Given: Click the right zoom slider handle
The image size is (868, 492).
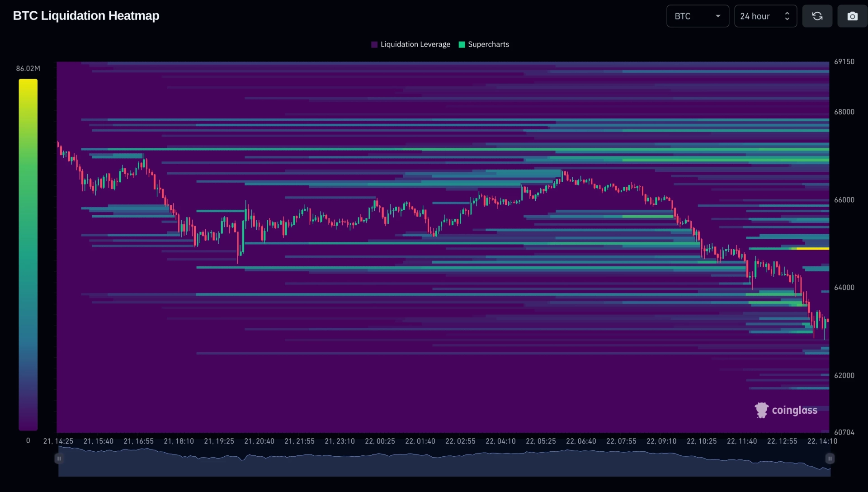Looking at the screenshot, I should pyautogui.click(x=830, y=459).
